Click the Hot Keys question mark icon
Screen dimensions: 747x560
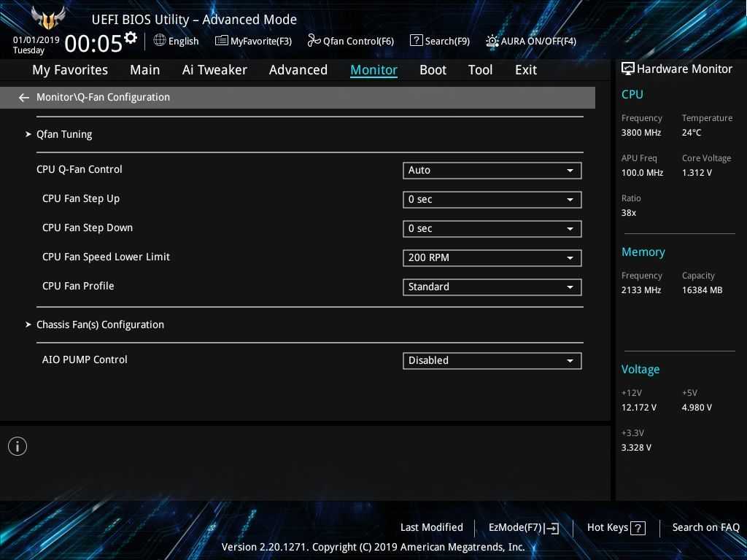[638, 529]
